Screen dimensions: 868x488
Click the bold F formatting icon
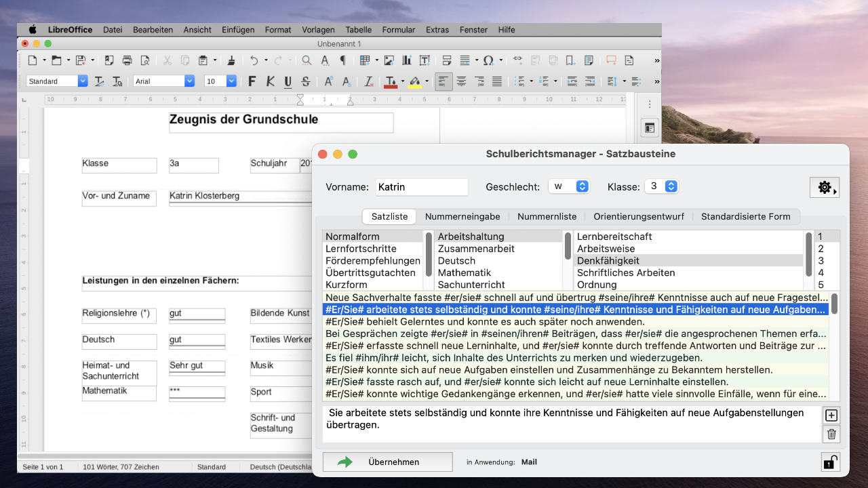[252, 81]
